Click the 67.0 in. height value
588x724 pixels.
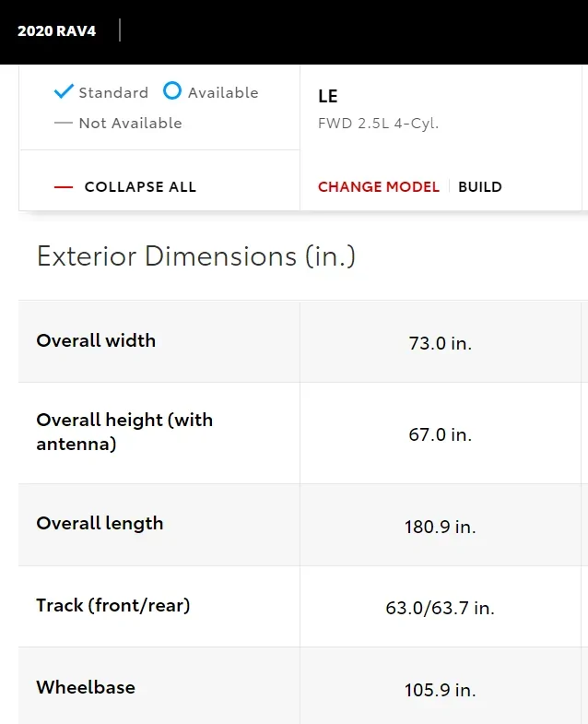440,434
